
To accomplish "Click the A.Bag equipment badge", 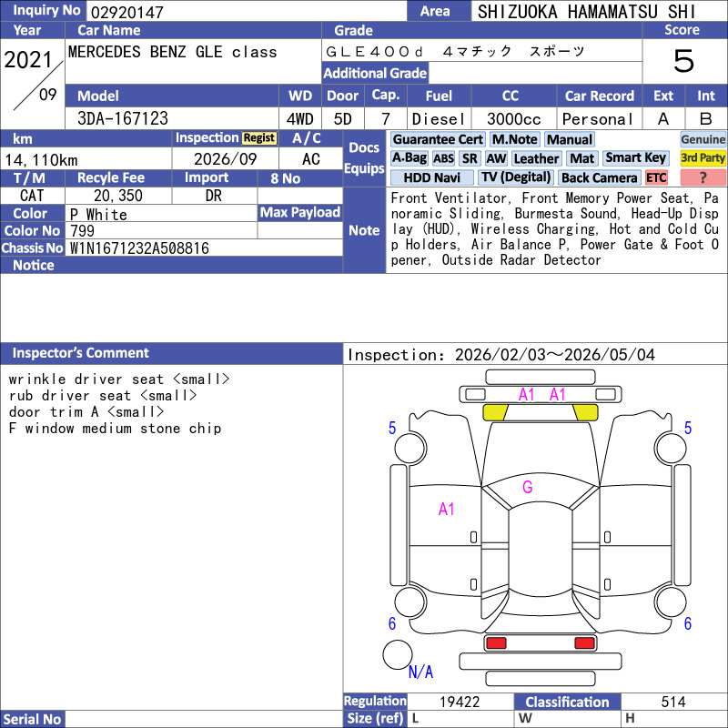I will 409,158.
